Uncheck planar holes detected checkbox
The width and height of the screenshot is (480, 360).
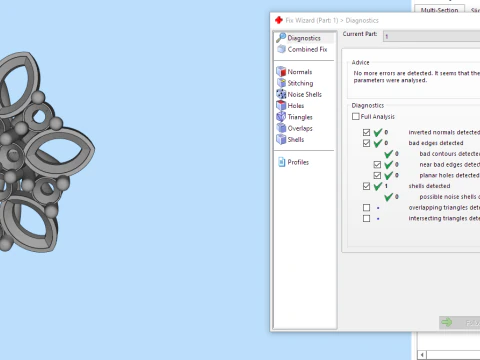coord(377,175)
